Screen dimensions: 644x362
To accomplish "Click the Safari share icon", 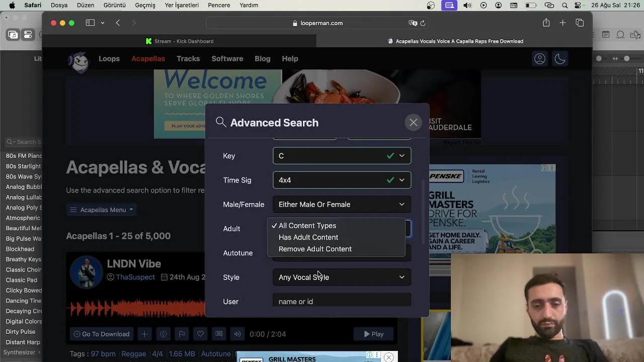I will [546, 23].
